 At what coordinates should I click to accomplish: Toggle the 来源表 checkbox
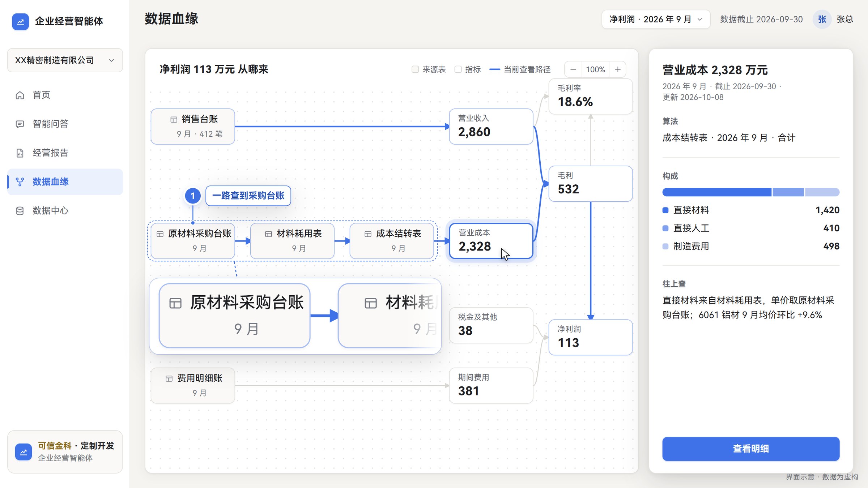pyautogui.click(x=415, y=69)
